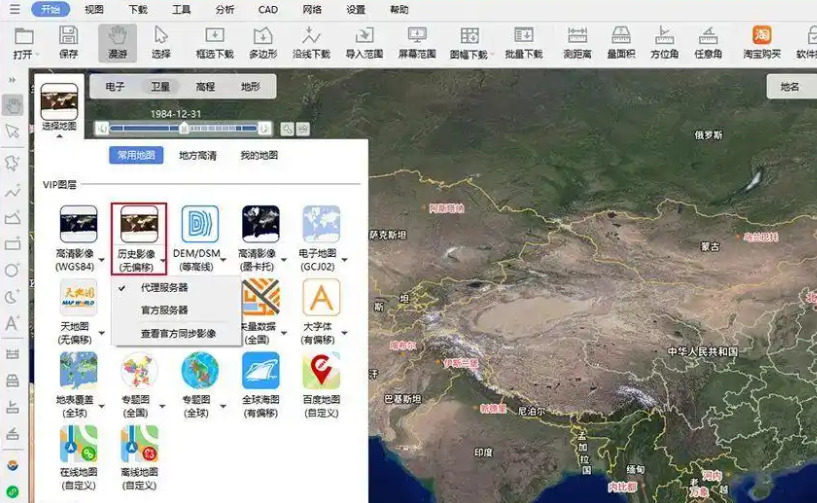Image resolution: width=817 pixels, height=503 pixels.
Task: Expand dropdown arrow next to 高清影像(WGS84)
Action: 102,260
